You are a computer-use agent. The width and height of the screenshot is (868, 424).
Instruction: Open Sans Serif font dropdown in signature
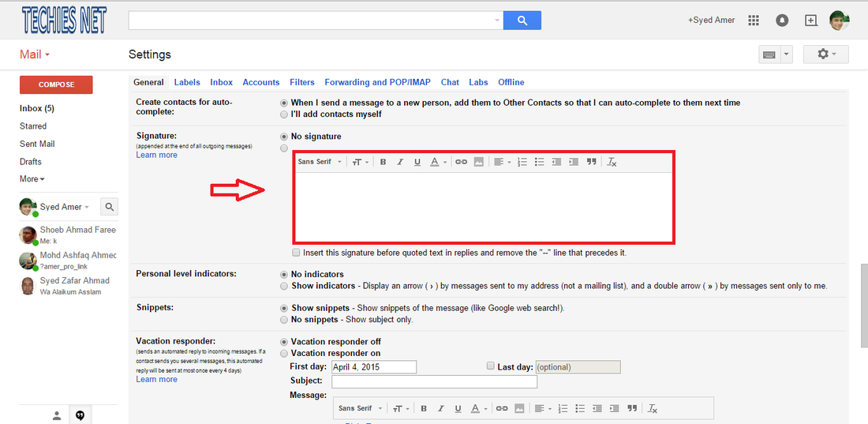320,162
